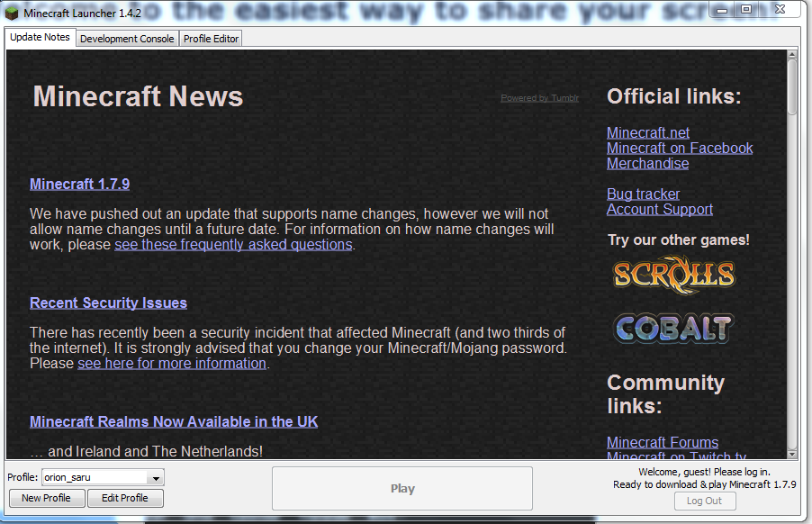Viewport: 812px width, 524px height.
Task: Click the scrollbar up arrow
Action: pyautogui.click(x=791, y=56)
